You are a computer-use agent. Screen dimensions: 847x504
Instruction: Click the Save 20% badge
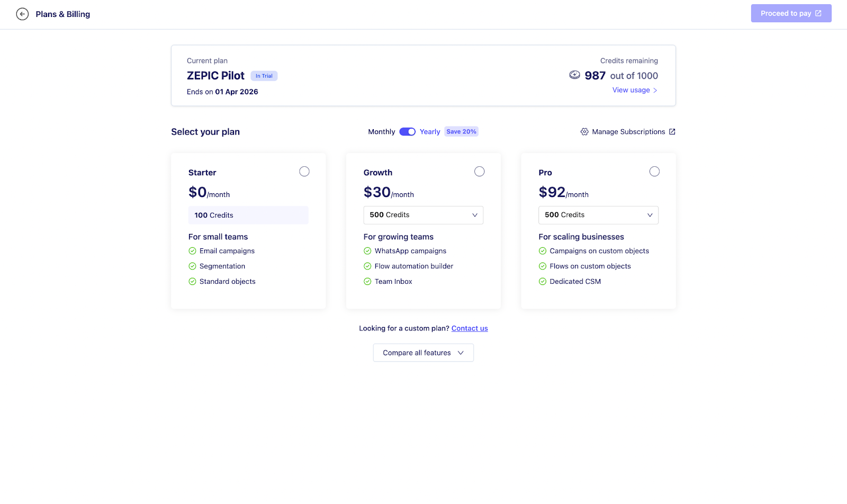(x=462, y=131)
